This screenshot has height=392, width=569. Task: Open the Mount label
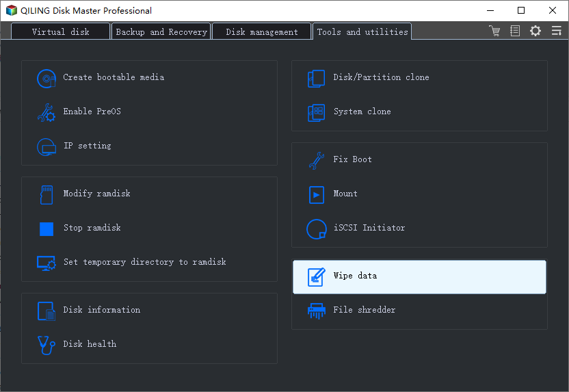pyautogui.click(x=345, y=194)
